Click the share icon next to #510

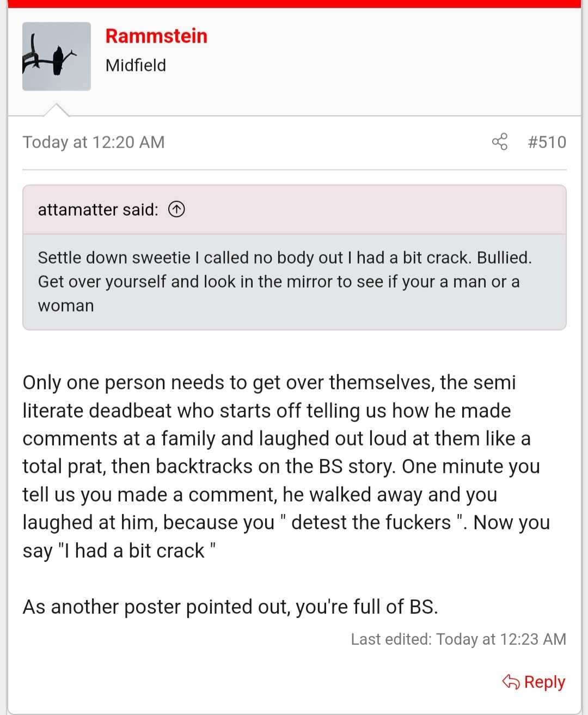(500, 142)
